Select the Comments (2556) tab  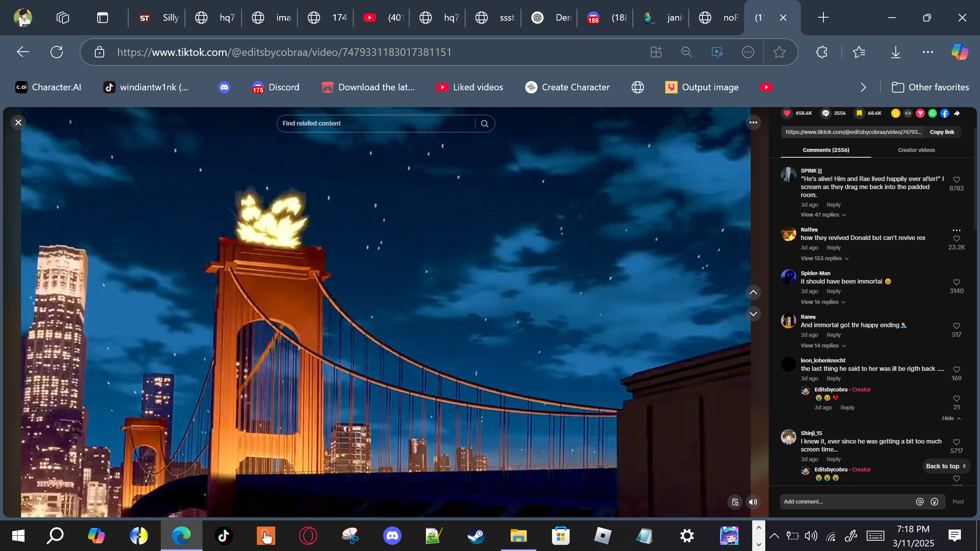click(x=826, y=150)
